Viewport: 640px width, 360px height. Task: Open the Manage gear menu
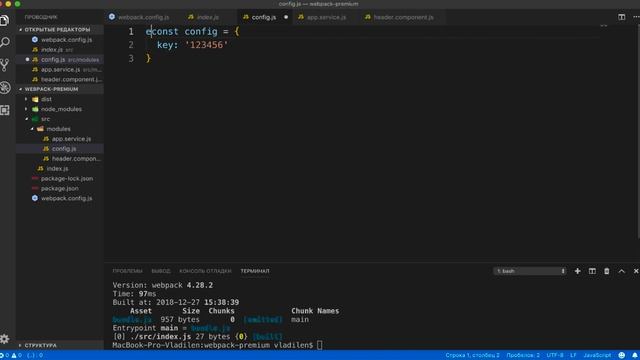point(5,338)
